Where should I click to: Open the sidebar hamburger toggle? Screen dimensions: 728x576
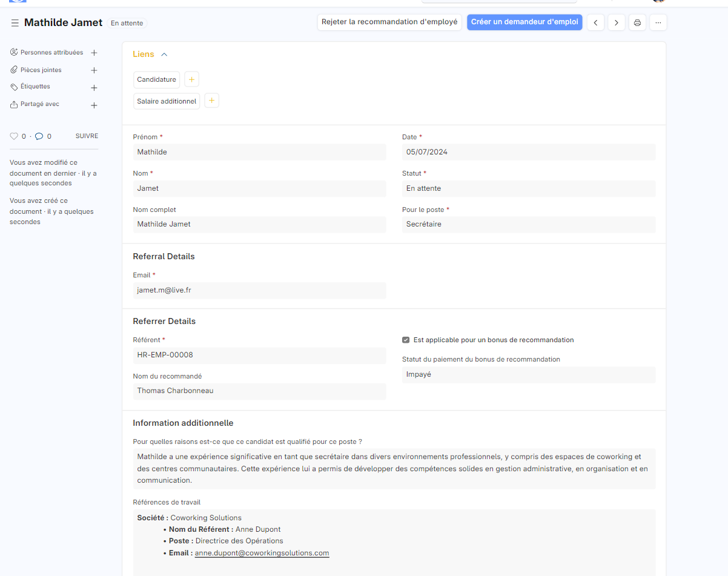click(x=14, y=22)
